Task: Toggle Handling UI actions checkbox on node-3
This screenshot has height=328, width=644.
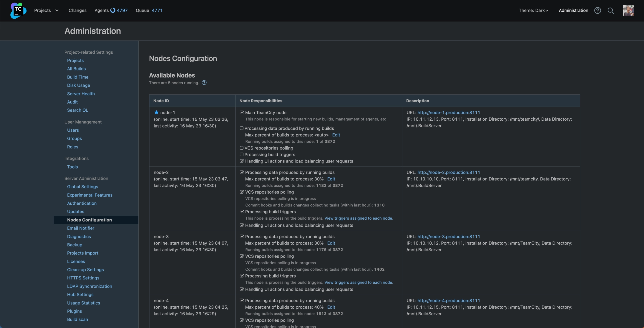Action: click(242, 289)
